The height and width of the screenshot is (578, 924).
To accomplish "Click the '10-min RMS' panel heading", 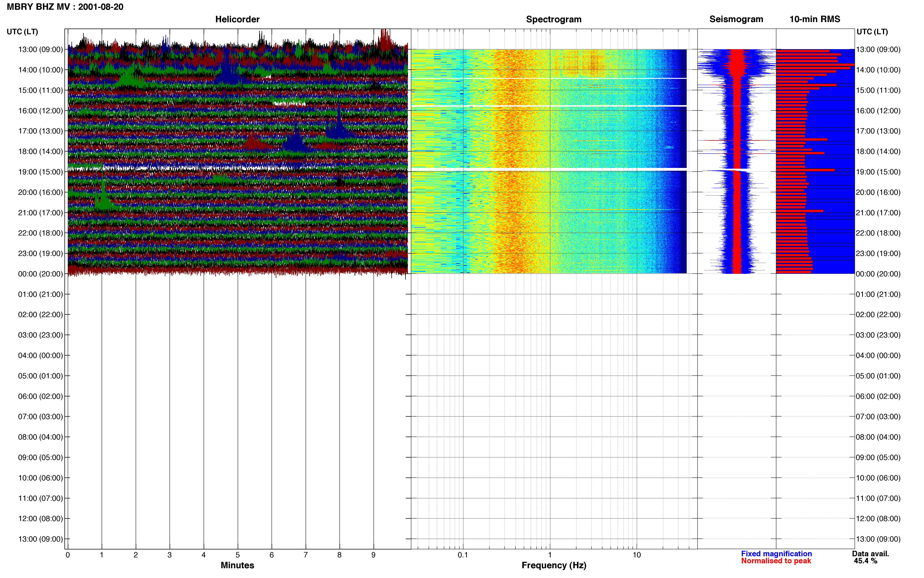I will coord(815,19).
